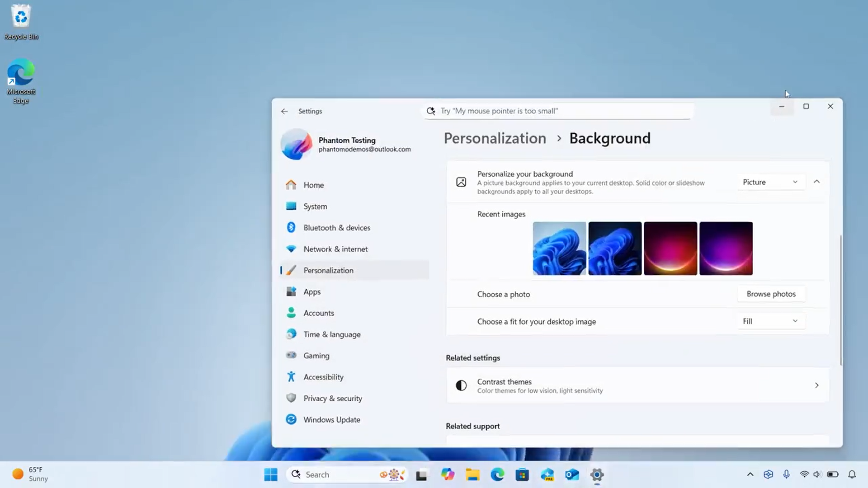Open the Accessibility settings page
The width and height of the screenshot is (868, 488).
[x=323, y=377]
